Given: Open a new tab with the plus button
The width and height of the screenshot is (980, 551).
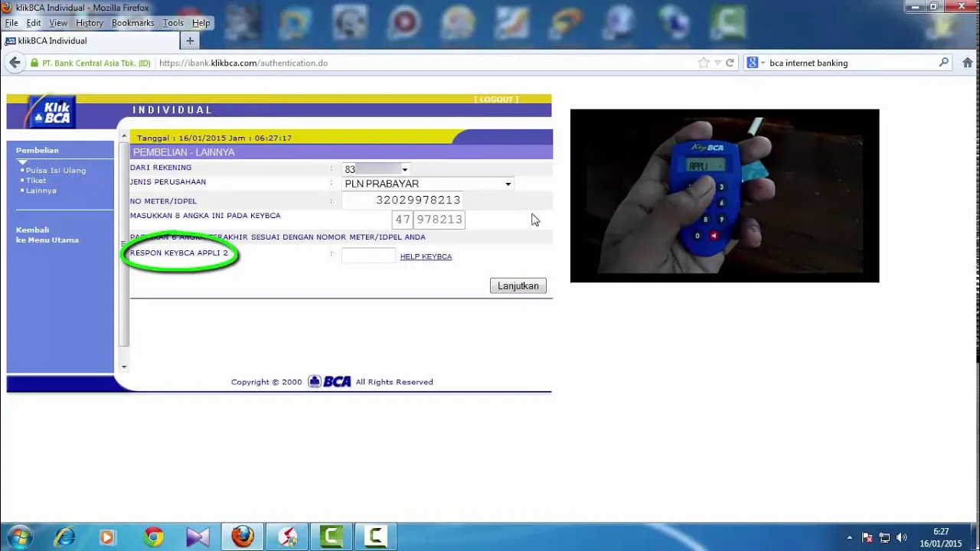Looking at the screenshot, I should click(190, 41).
